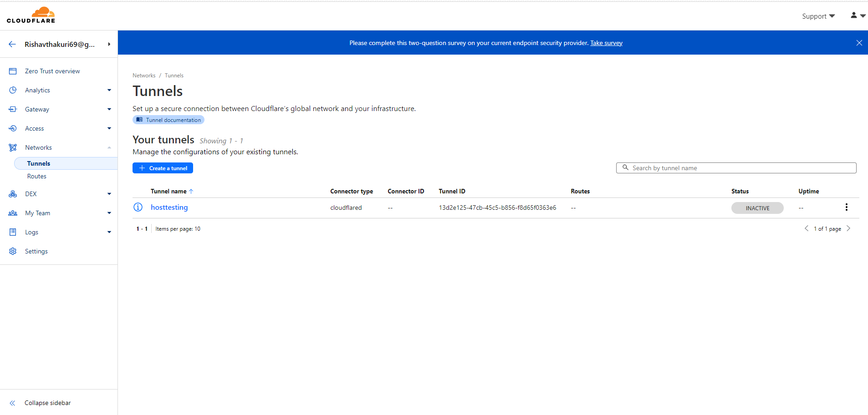
Task: Expand the Logs section
Action: 109,232
